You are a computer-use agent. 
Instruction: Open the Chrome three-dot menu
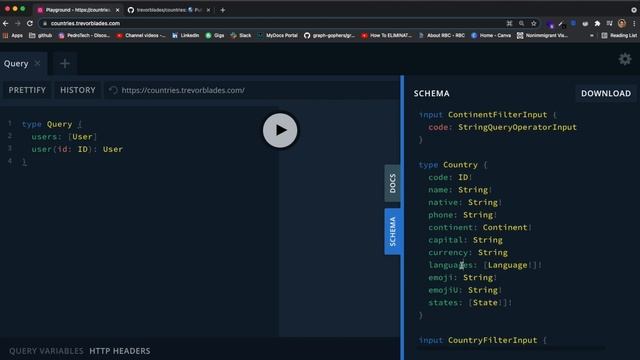coord(634,24)
